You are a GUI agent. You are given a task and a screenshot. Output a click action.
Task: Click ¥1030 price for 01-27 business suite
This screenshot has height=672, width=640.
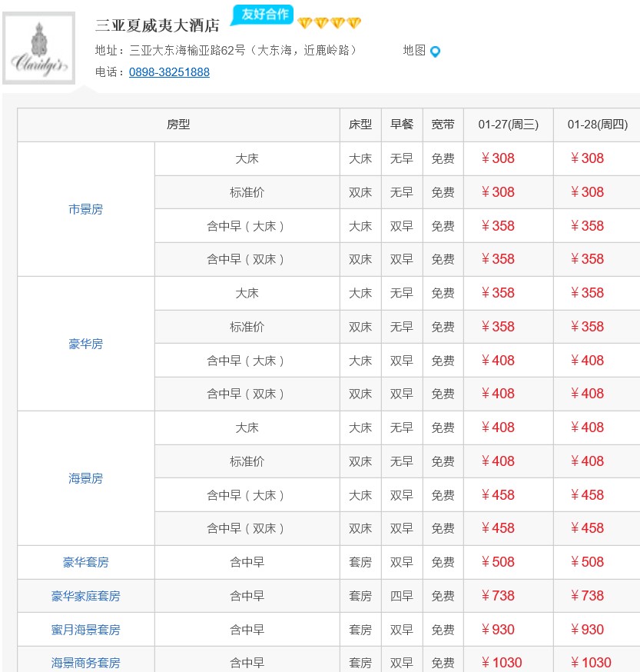coord(501,662)
